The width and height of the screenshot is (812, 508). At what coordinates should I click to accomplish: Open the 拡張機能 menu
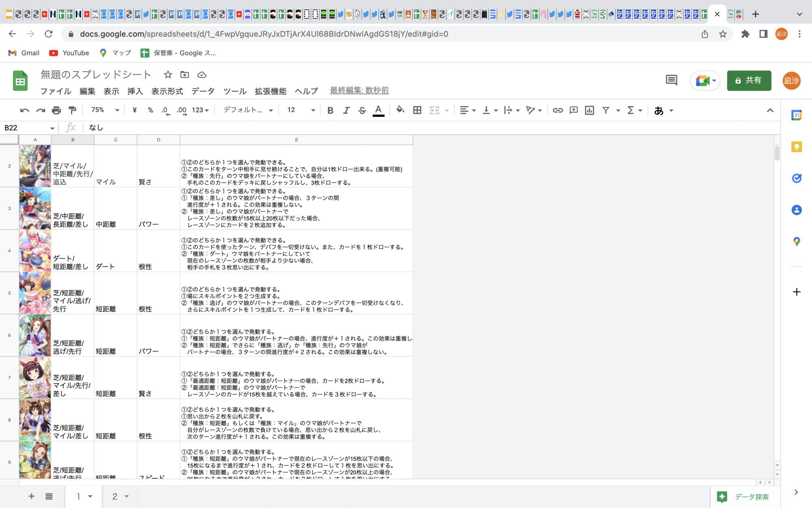[x=270, y=91]
